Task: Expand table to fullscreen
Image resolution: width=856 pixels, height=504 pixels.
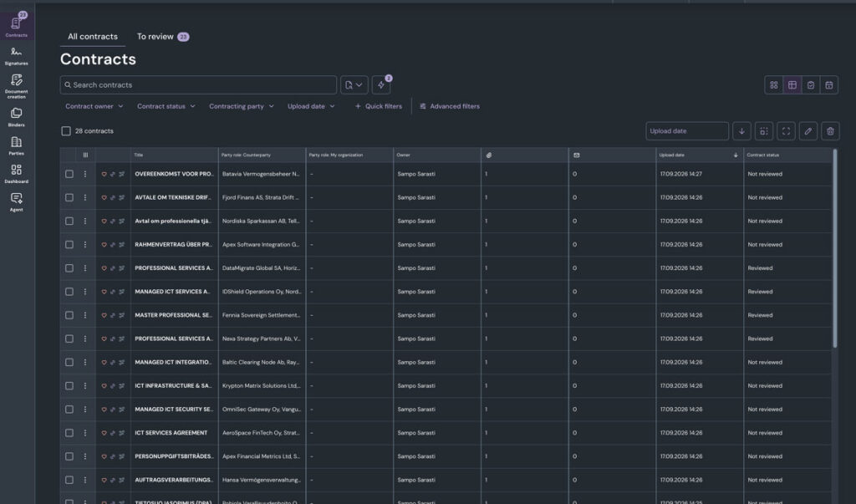Action: tap(786, 131)
